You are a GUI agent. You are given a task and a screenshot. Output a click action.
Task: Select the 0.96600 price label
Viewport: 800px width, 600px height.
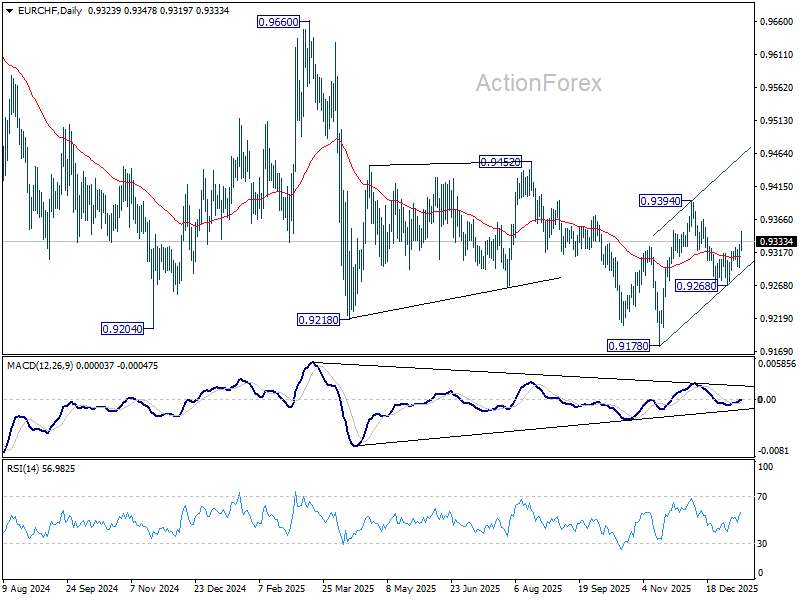(278, 22)
